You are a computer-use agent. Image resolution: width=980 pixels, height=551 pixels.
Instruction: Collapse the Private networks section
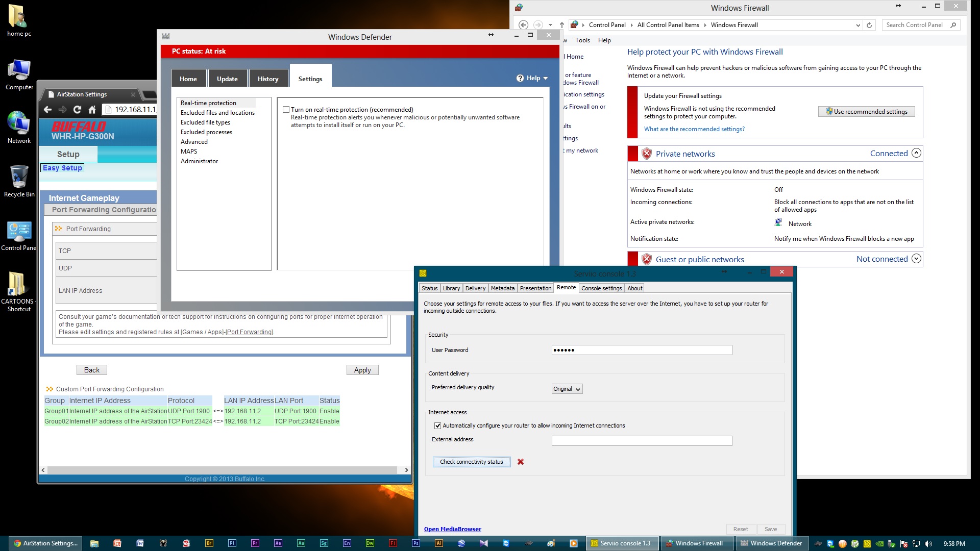click(916, 153)
